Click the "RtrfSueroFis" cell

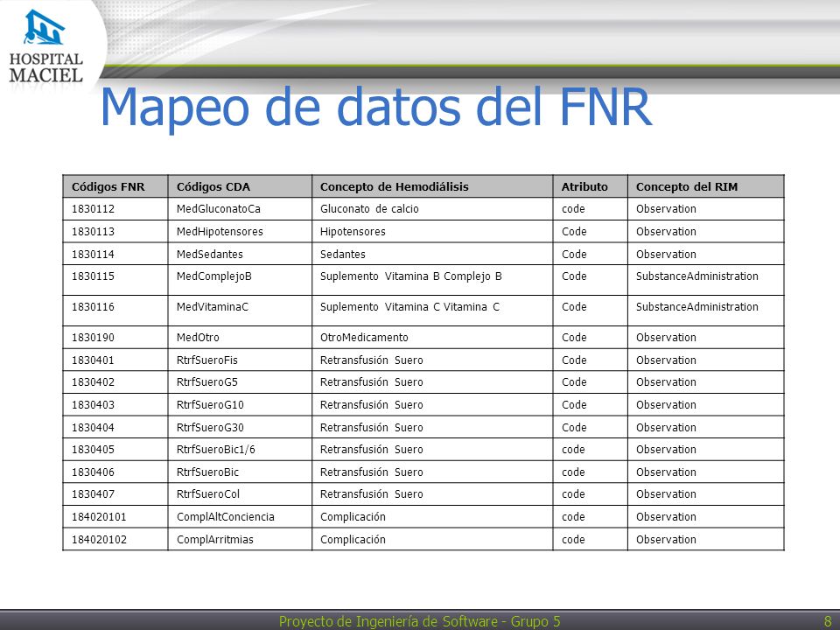tap(240, 360)
